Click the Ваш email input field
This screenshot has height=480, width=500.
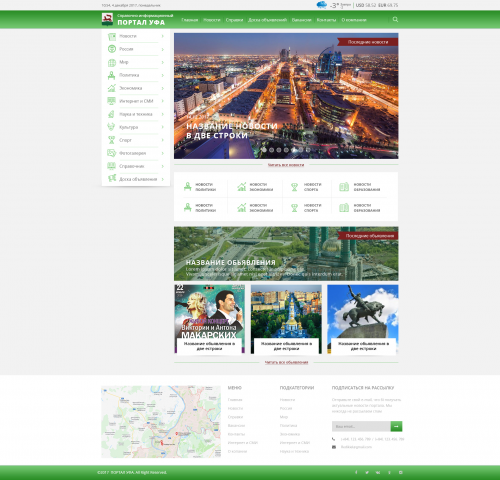click(x=361, y=426)
